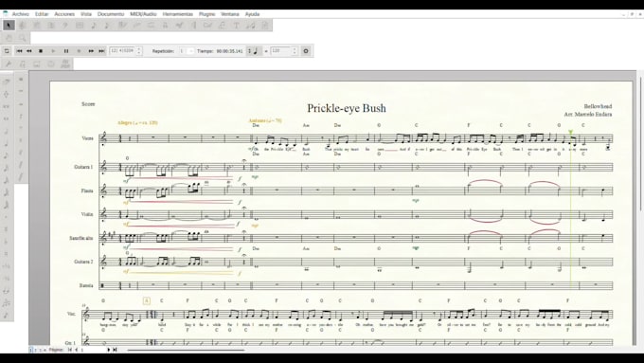Switch to page tab 1

(x=31, y=350)
